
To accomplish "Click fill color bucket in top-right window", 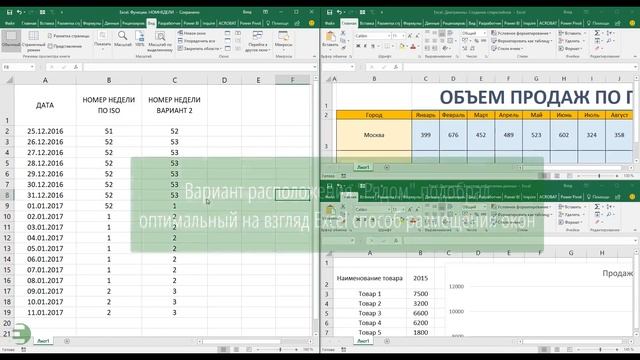I will point(402,47).
